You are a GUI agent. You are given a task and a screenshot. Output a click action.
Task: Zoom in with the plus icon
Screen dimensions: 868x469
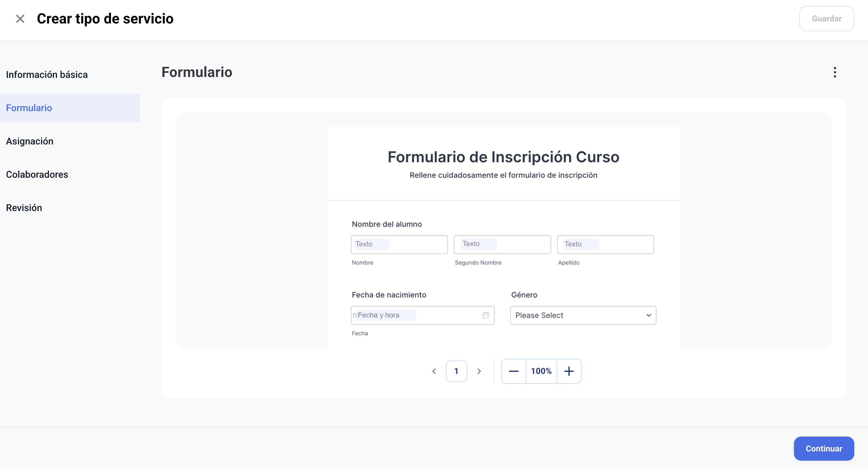point(569,371)
